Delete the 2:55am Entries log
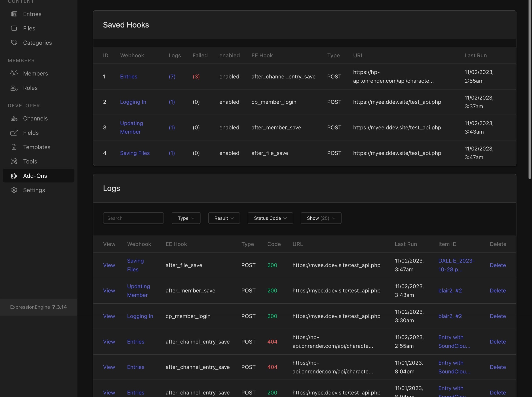Image resolution: width=532 pixels, height=397 pixels. point(498,342)
